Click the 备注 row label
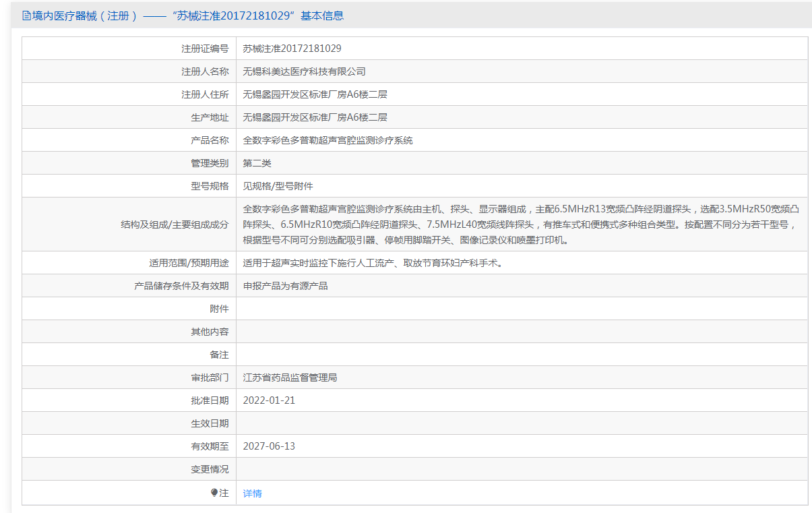 (219, 355)
